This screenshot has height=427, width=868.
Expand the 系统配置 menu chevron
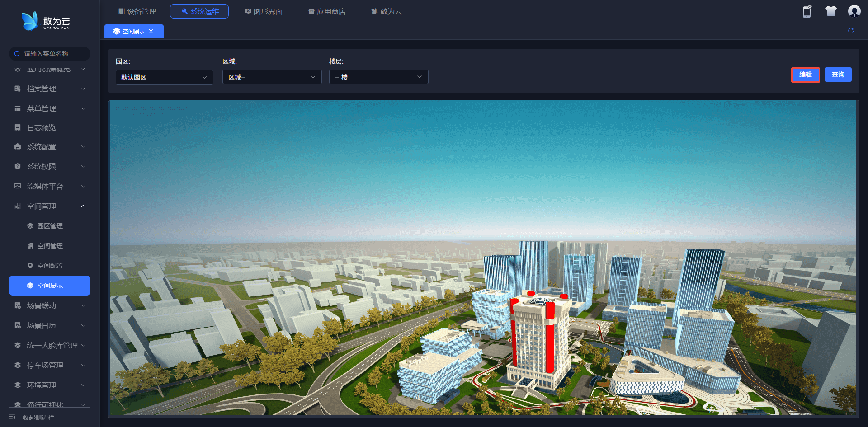83,146
